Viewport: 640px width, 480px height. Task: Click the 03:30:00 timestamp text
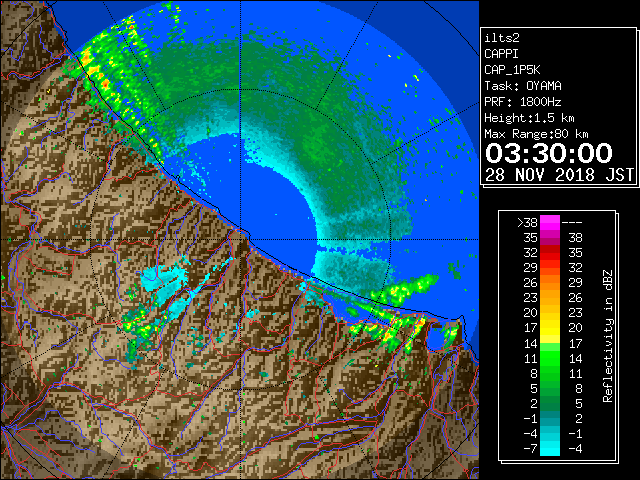pyautogui.click(x=549, y=153)
